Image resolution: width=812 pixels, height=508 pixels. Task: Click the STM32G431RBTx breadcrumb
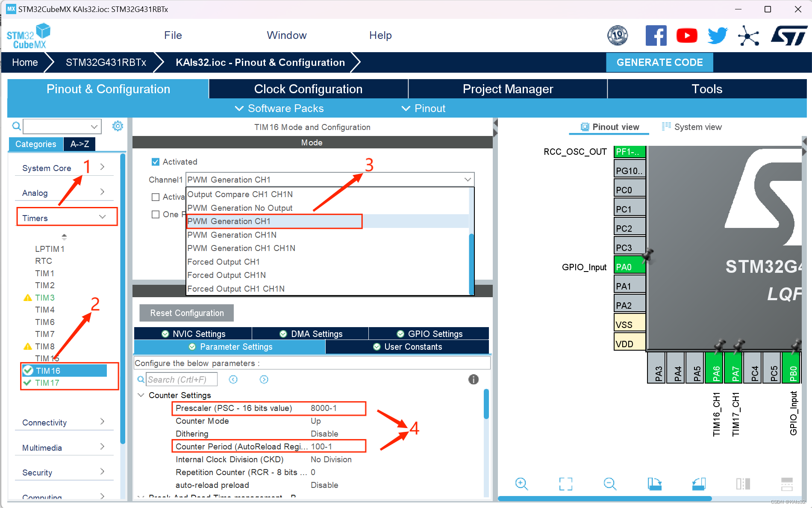(x=106, y=62)
